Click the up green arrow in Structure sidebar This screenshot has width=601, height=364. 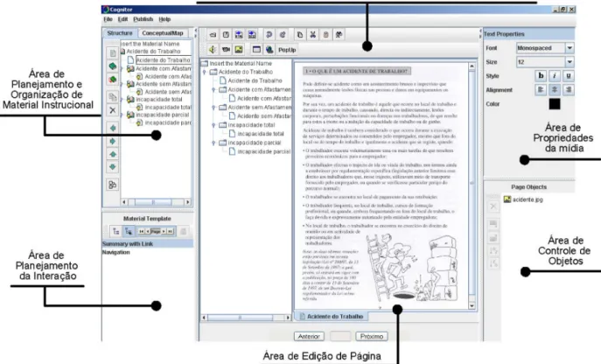(x=113, y=154)
